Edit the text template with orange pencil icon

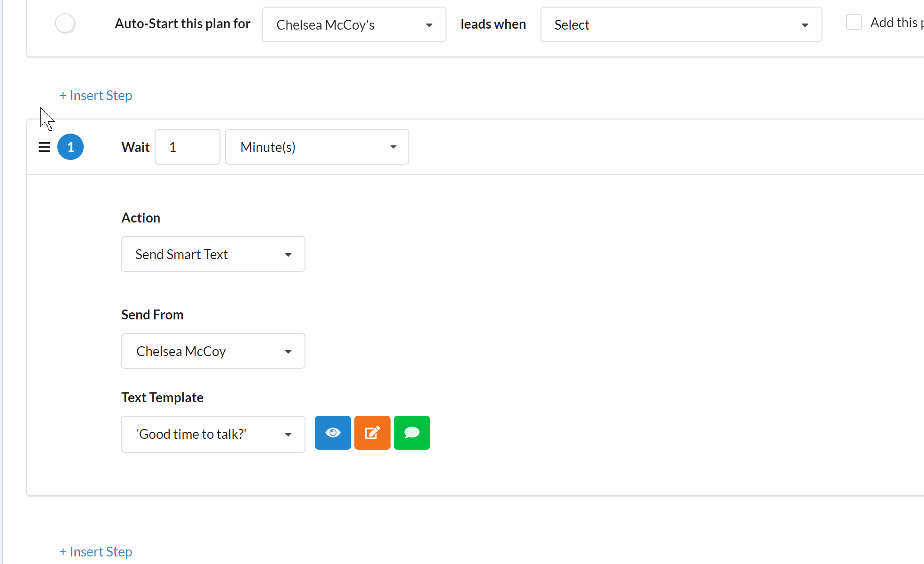pyautogui.click(x=372, y=433)
